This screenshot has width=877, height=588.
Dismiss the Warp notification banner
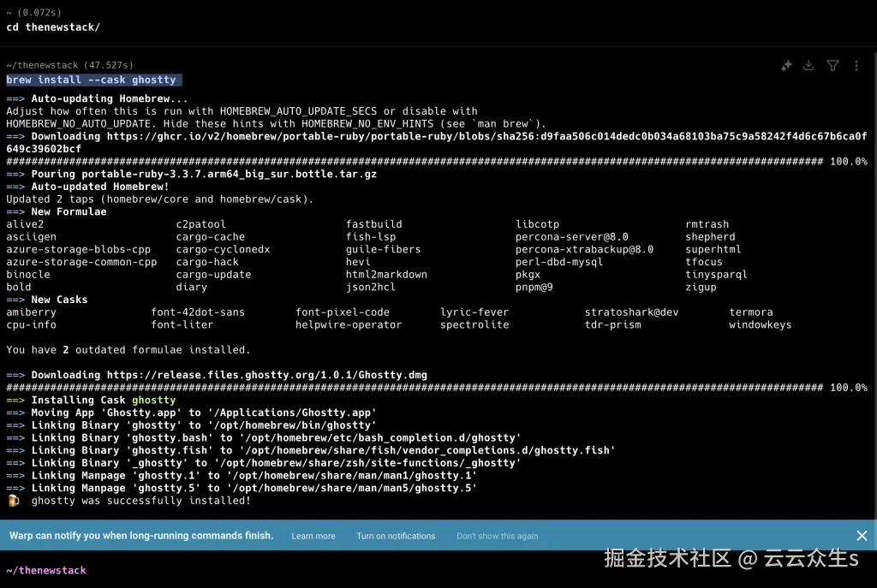tap(862, 536)
